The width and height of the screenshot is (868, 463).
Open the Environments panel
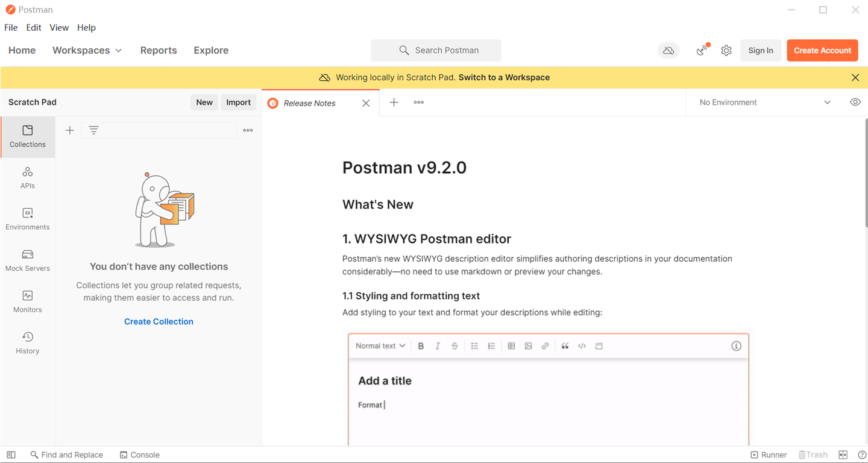(28, 218)
